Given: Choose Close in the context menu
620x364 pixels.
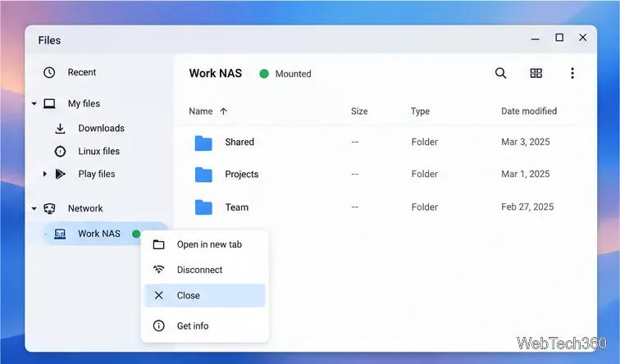Looking at the screenshot, I should pyautogui.click(x=205, y=295).
